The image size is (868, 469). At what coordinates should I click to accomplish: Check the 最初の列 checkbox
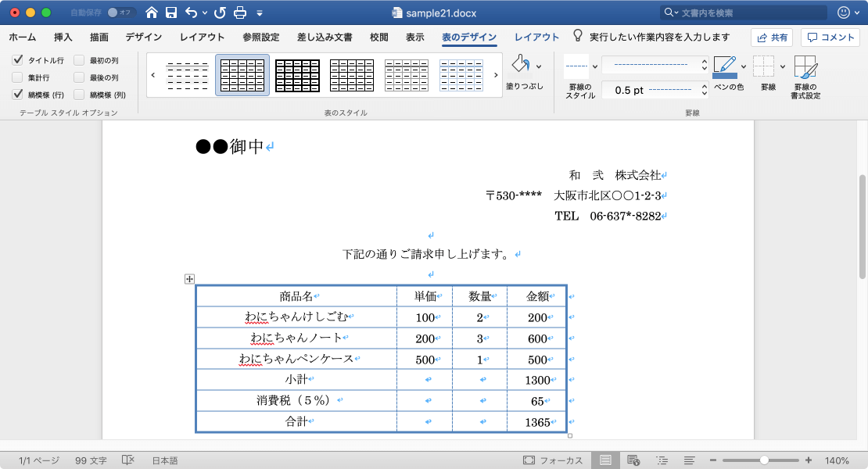pyautogui.click(x=79, y=59)
